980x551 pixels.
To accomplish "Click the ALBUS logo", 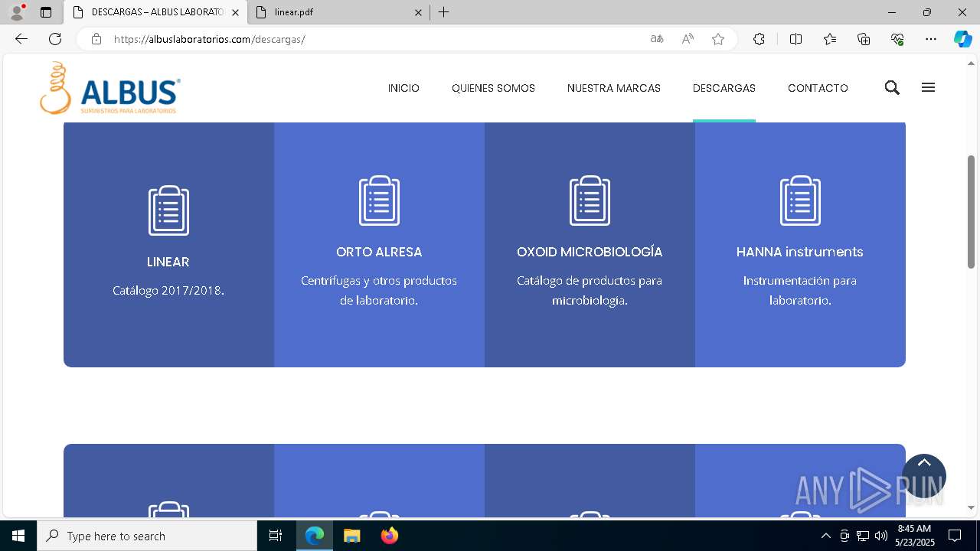I will point(110,88).
